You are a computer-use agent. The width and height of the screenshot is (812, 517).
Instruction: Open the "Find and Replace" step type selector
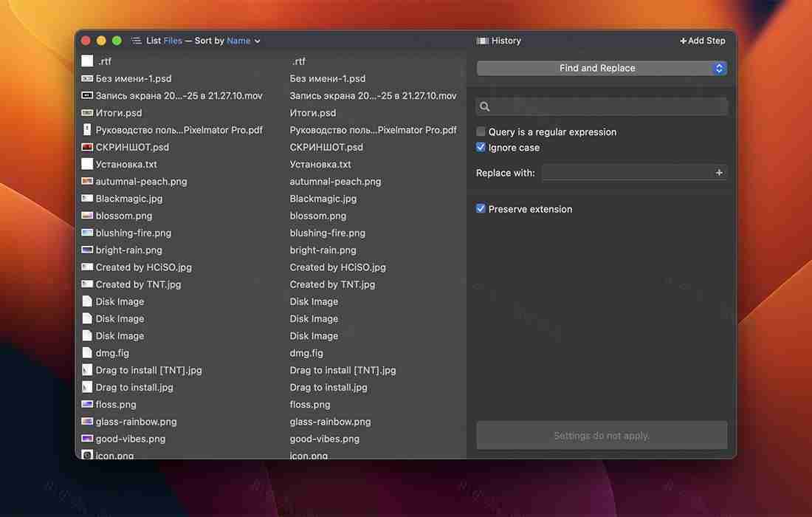click(601, 67)
